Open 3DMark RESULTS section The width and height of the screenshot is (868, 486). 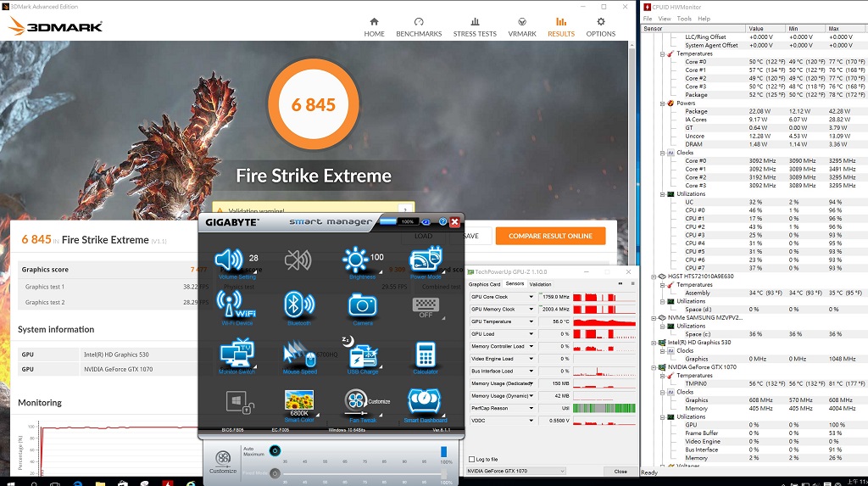click(x=561, y=27)
